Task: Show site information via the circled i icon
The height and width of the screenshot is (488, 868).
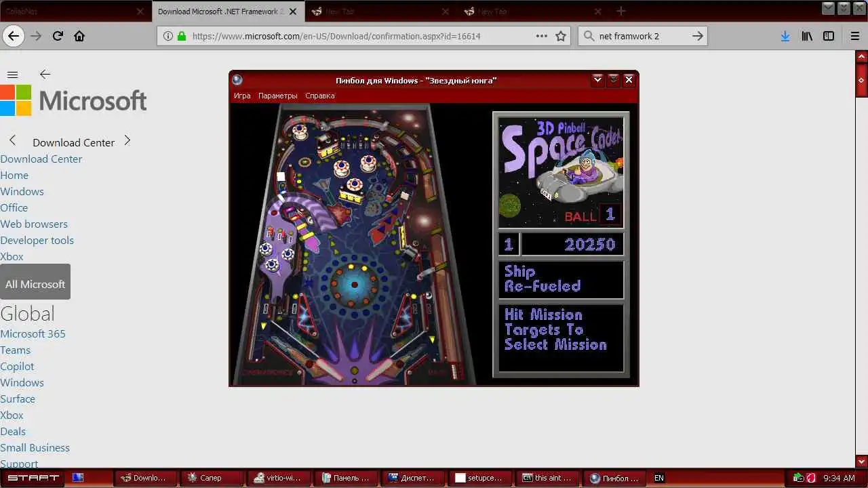Action: point(168,36)
